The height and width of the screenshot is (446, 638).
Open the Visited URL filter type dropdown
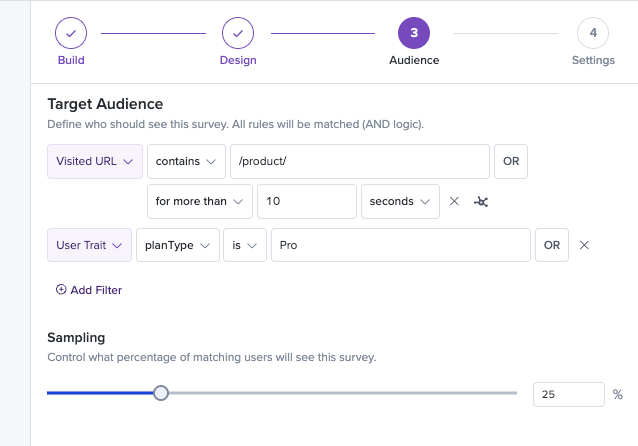pyautogui.click(x=95, y=161)
